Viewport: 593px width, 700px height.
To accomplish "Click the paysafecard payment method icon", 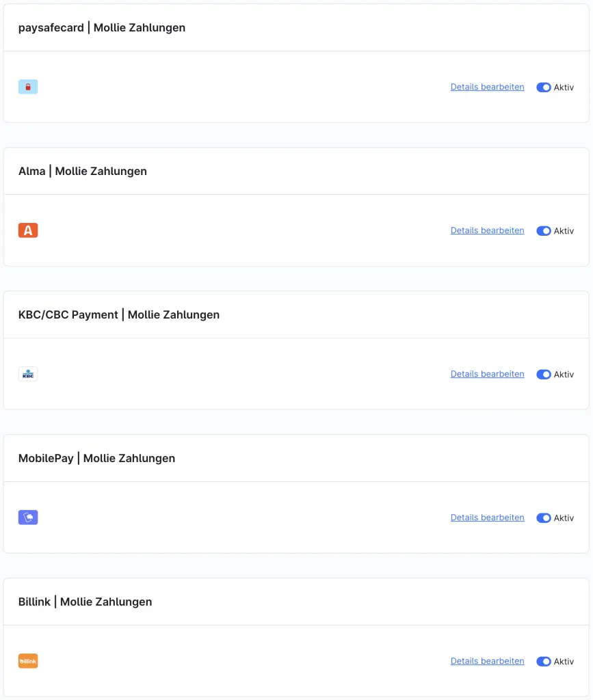I will click(28, 87).
